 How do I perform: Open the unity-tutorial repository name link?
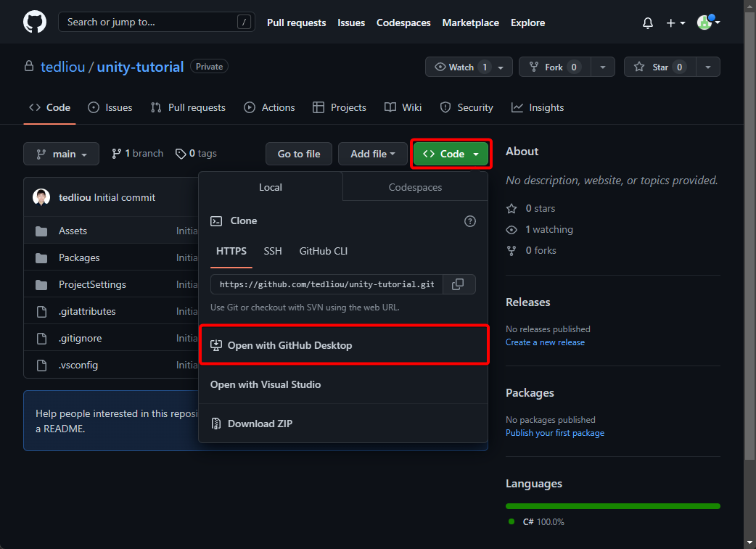click(x=140, y=67)
